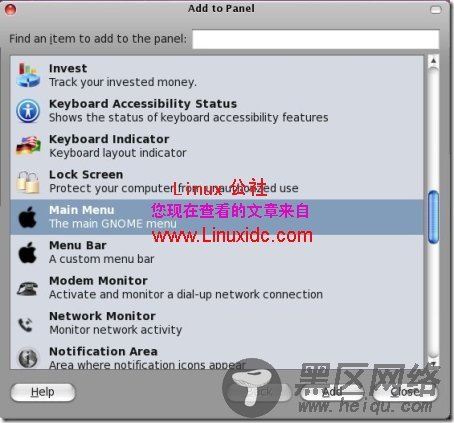Click the Invest chart icon
This screenshot has height=423, width=454.
(28, 75)
